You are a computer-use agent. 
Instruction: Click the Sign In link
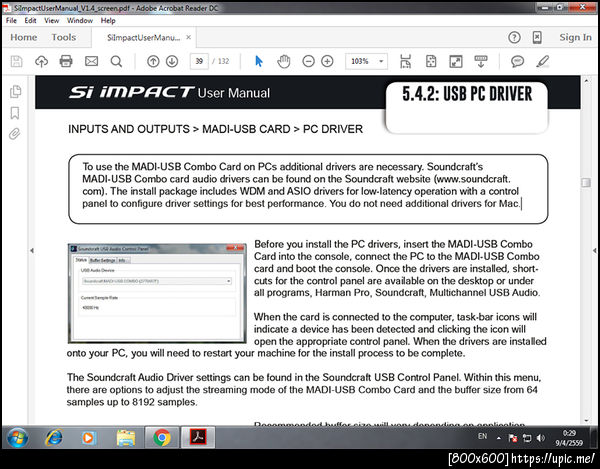click(x=575, y=37)
